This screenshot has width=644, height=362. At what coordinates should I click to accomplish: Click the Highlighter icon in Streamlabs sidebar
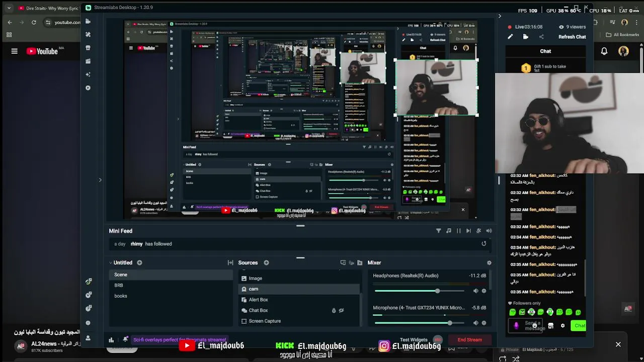click(88, 61)
